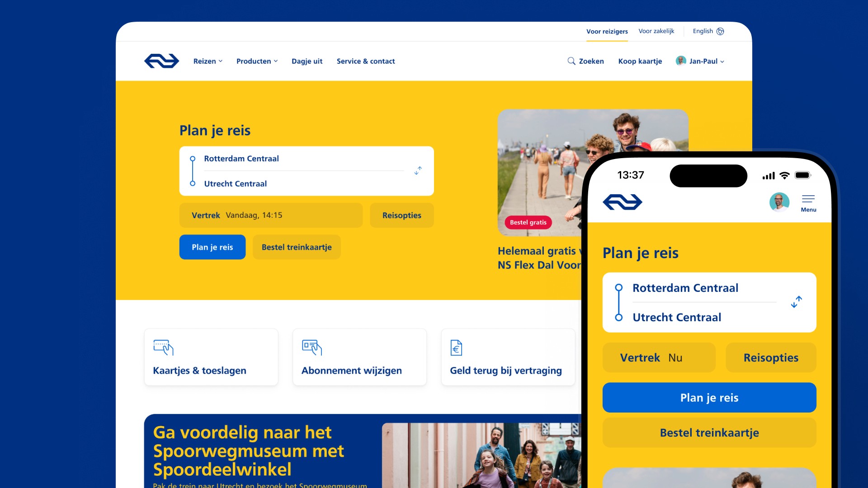The width and height of the screenshot is (868, 488).
Task: Swap stations using mobile planner arrows icon
Action: (x=797, y=302)
